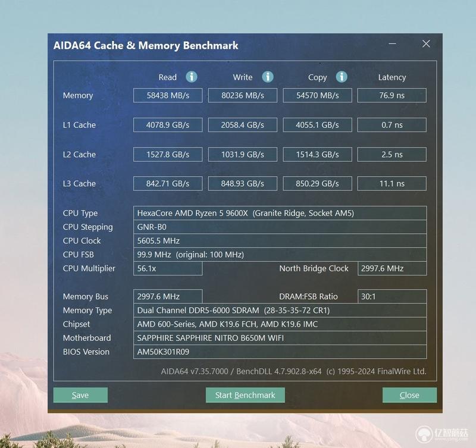Click the AIDA64 v7.35.7000 version text
Screen dimensions: 476x448
195,371
